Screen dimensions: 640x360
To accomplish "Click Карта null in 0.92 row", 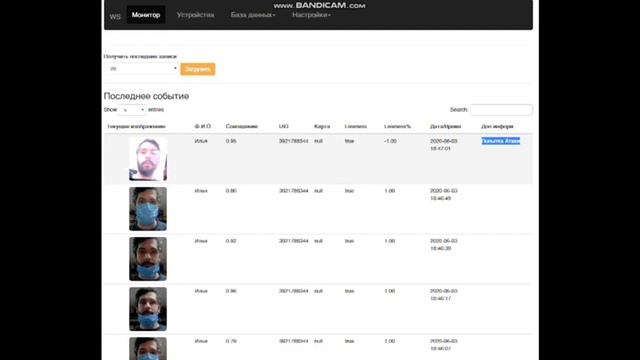I will click(318, 241).
